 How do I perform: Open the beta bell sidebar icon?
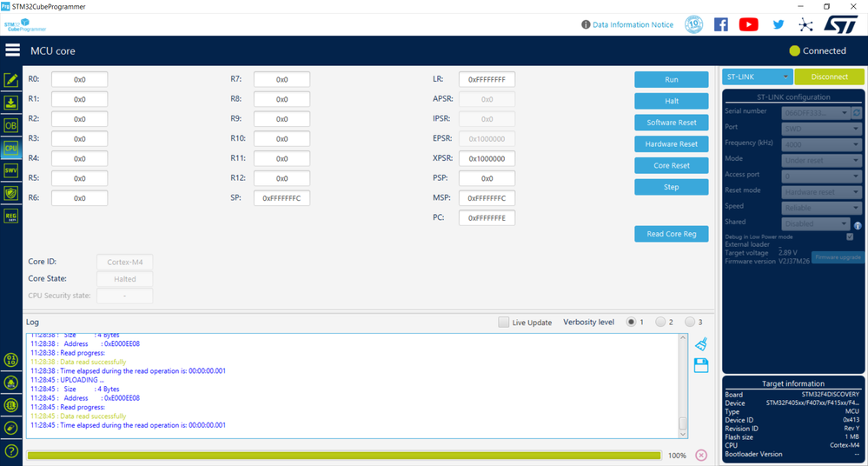[10, 383]
